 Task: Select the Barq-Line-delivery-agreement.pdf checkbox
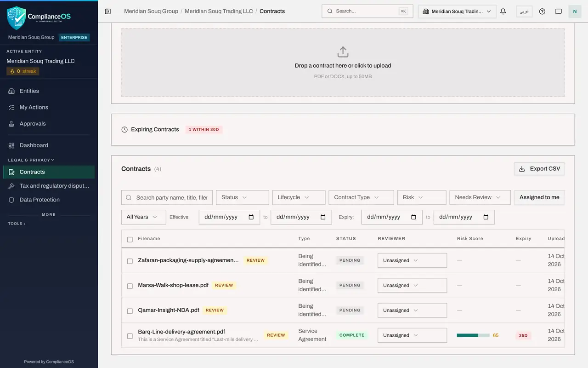[x=130, y=336]
